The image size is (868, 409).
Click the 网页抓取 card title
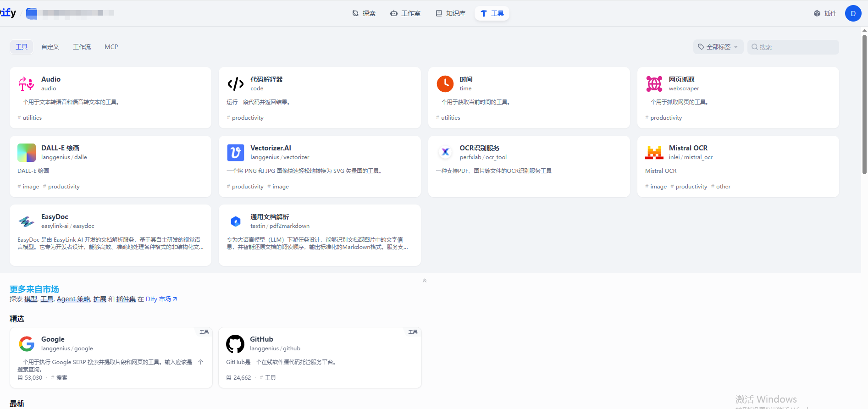682,79
